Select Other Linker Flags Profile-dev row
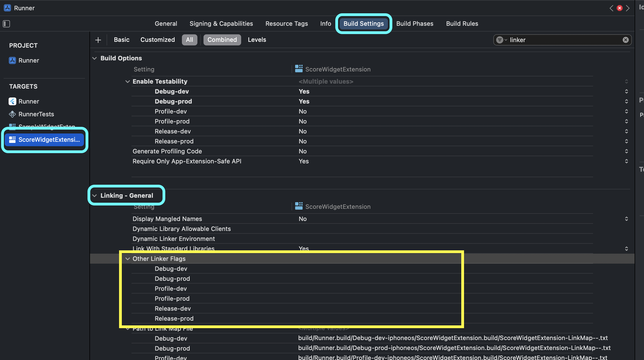The width and height of the screenshot is (644, 360). click(362, 289)
